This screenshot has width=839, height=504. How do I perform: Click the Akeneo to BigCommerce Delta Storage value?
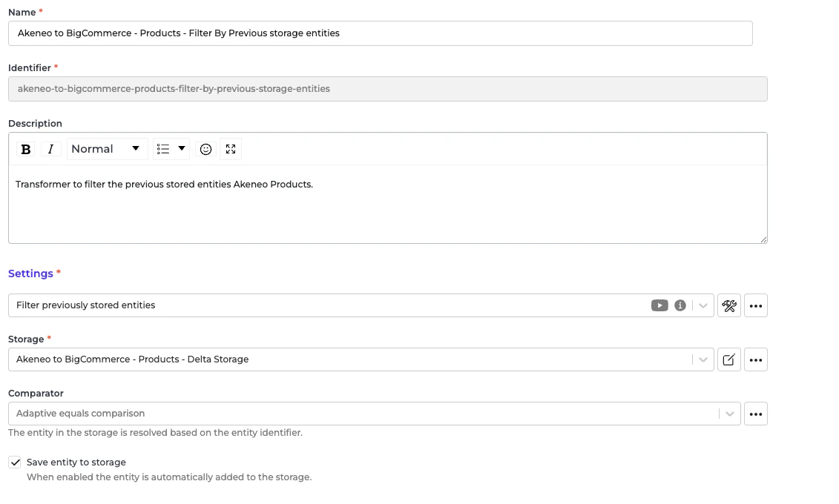click(132, 359)
